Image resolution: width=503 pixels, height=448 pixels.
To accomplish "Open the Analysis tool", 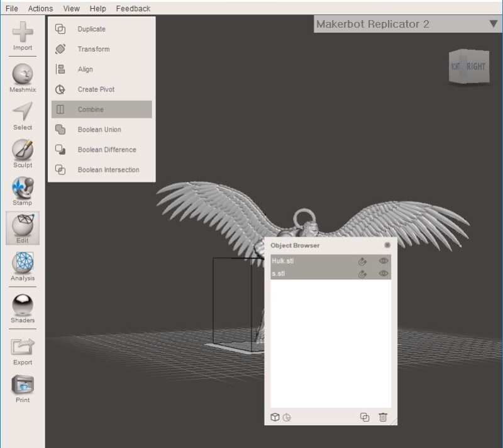I will pyautogui.click(x=23, y=267).
